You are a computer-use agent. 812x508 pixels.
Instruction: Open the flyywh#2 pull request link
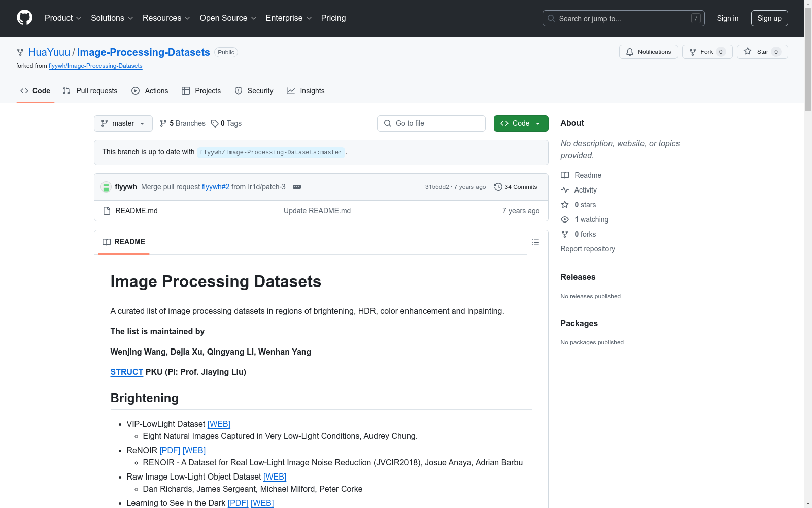pyautogui.click(x=216, y=187)
